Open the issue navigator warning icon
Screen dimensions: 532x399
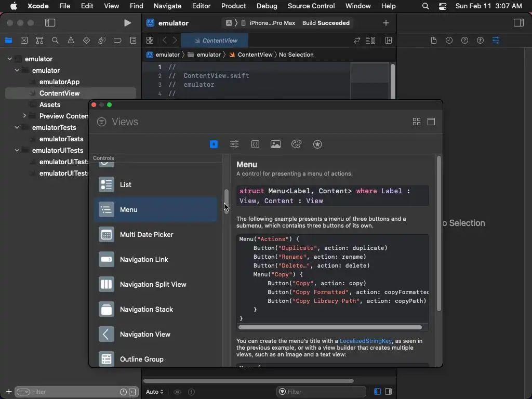pos(71,41)
